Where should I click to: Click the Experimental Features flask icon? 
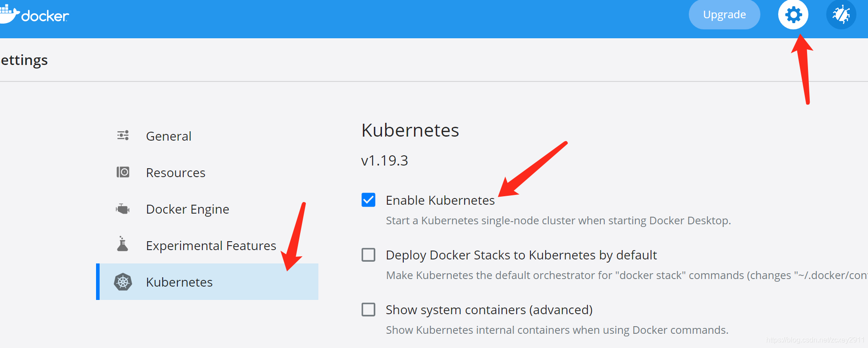point(122,244)
